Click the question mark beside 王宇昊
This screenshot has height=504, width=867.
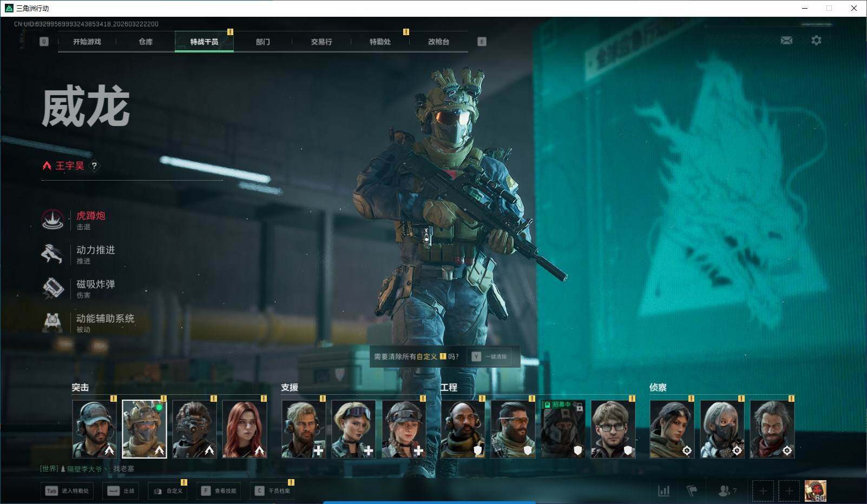click(94, 166)
